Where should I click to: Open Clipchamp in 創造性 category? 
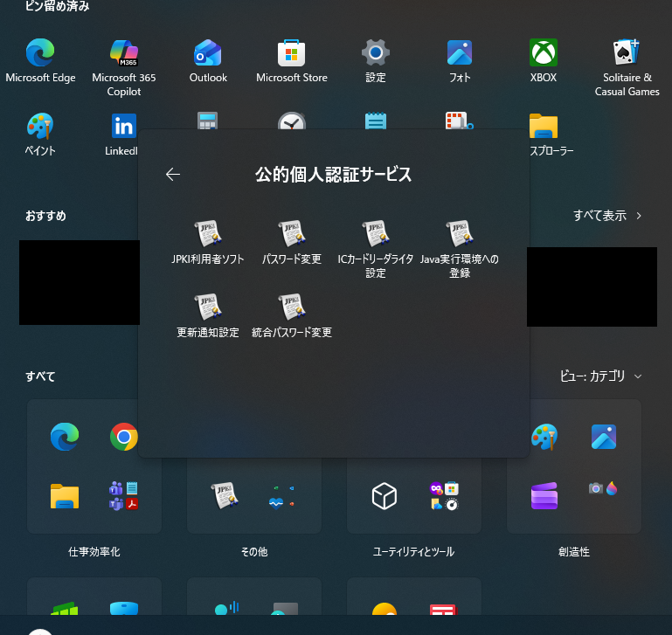544,496
